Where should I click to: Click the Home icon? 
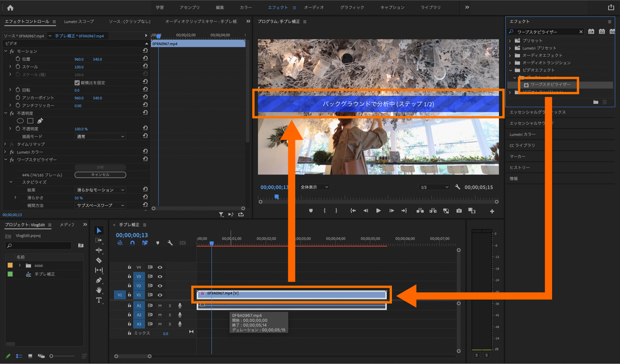[10, 7]
